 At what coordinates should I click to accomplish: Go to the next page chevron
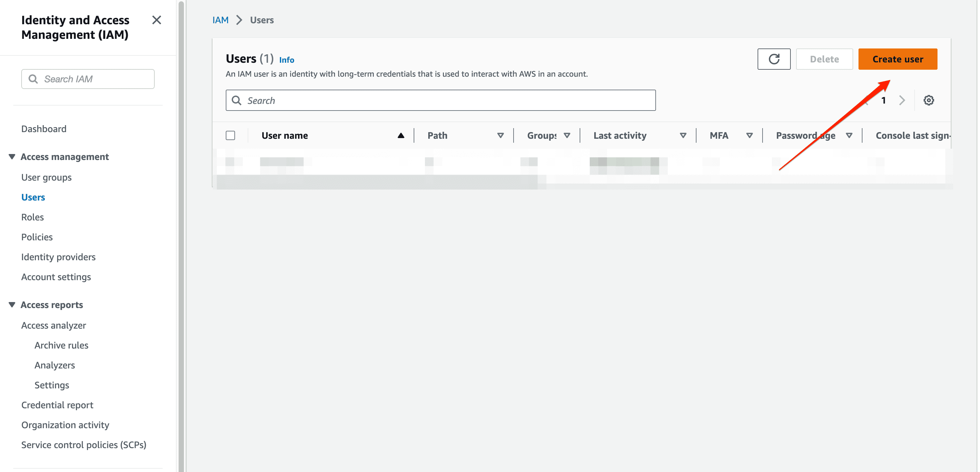(902, 100)
